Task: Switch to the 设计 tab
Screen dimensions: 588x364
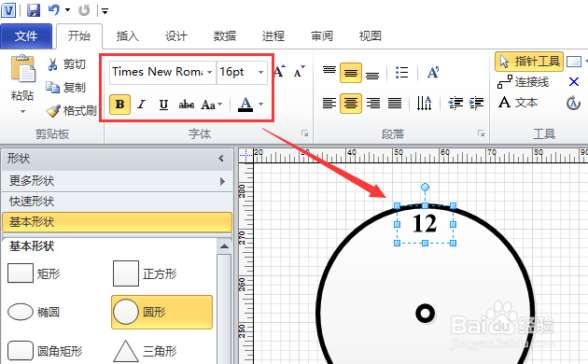Action: point(175,36)
